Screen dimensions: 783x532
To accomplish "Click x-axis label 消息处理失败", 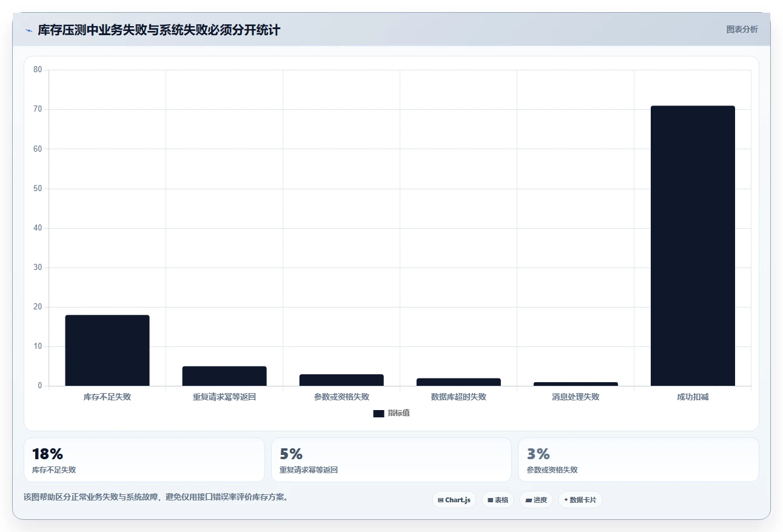I will pos(576,397).
